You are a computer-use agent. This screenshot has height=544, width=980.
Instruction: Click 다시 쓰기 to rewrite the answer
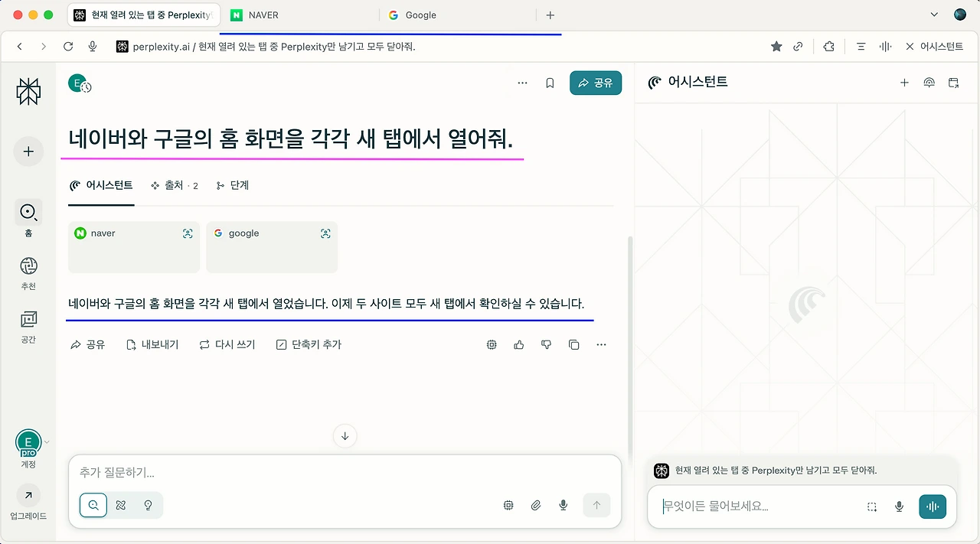pyautogui.click(x=227, y=344)
